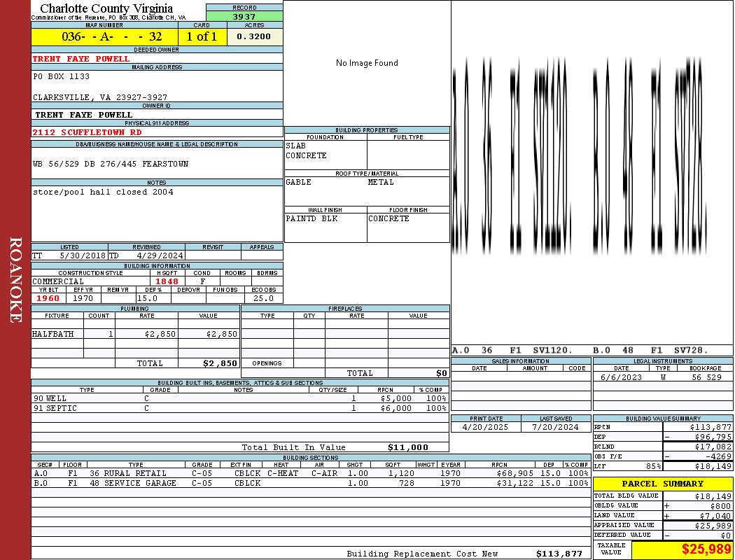The width and height of the screenshot is (735, 560).
Task: Click the acres value 0.3200
Action: (x=253, y=36)
